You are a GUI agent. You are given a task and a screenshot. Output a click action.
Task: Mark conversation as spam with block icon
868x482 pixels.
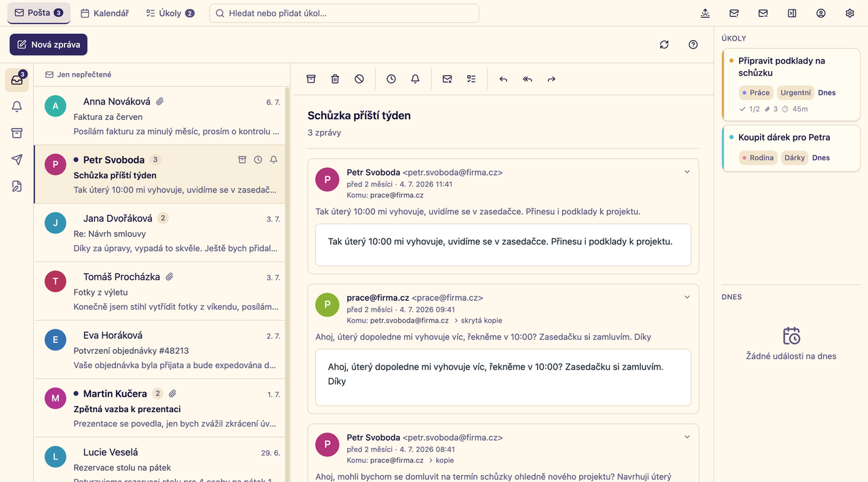tap(359, 79)
